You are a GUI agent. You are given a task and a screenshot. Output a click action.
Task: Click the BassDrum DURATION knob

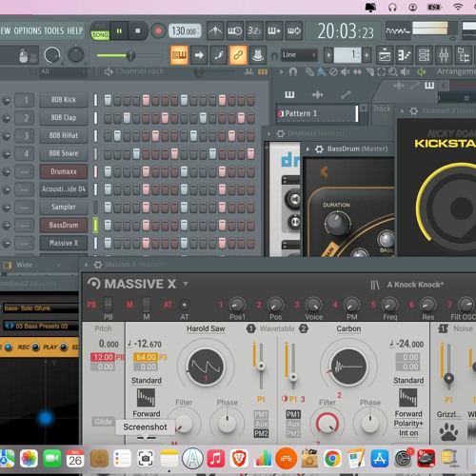pos(337,223)
